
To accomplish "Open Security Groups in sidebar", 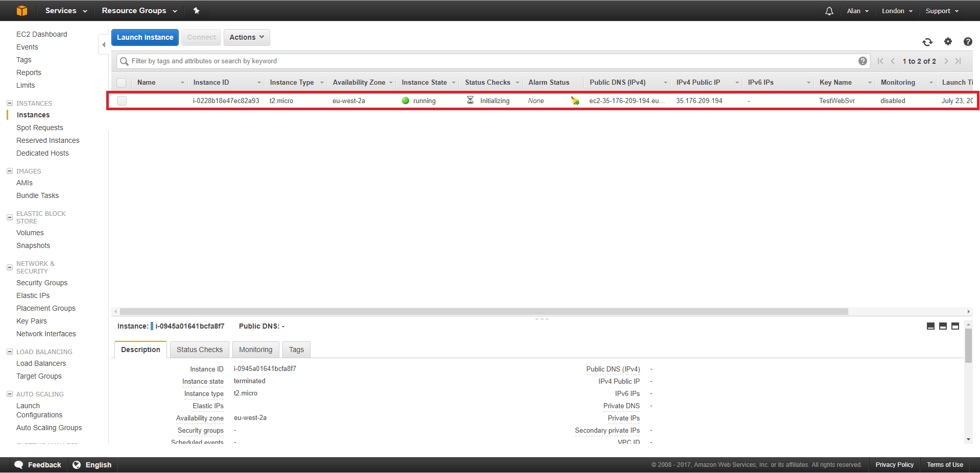I will (x=42, y=283).
